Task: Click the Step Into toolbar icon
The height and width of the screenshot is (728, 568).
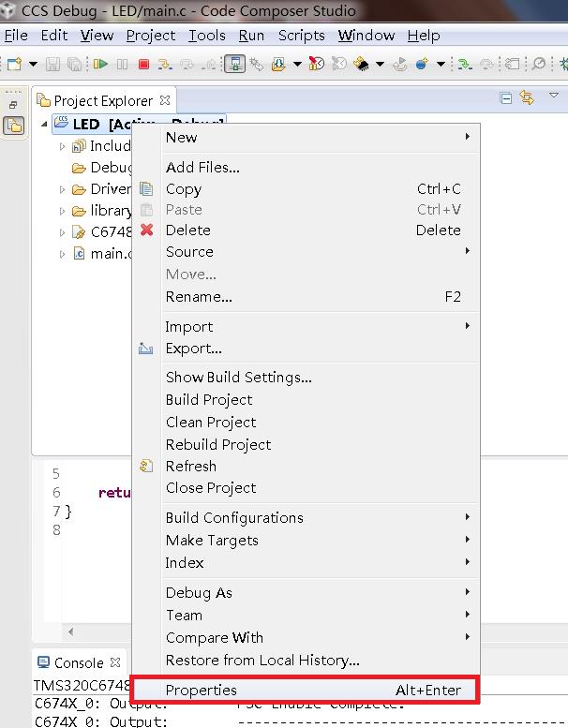Action: tap(165, 64)
